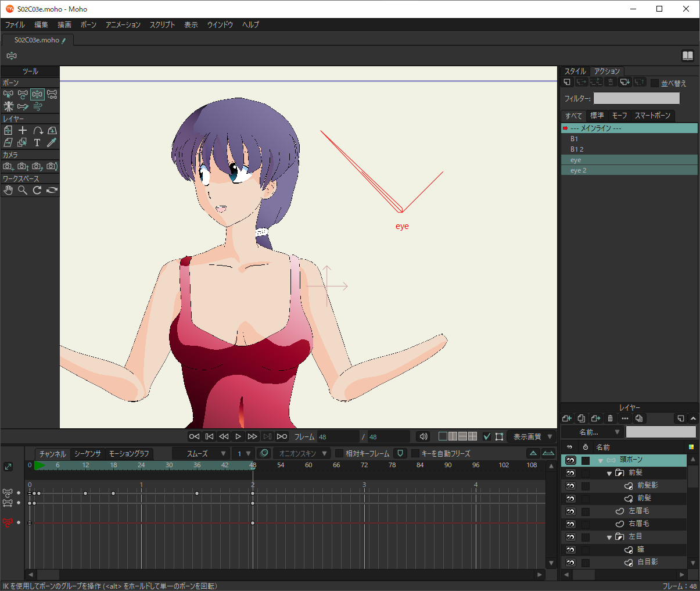Open the ボーン menu
This screenshot has height=591, width=700.
click(89, 25)
